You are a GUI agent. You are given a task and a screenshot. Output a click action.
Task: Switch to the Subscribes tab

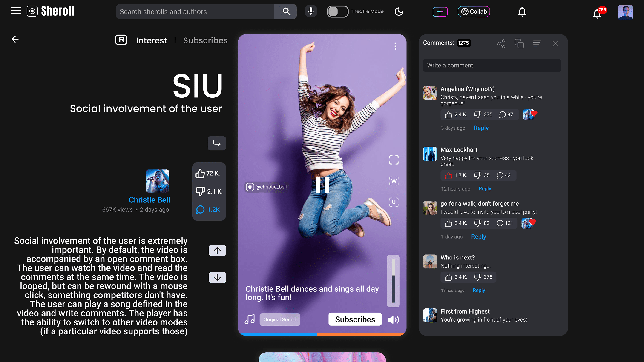pyautogui.click(x=205, y=40)
